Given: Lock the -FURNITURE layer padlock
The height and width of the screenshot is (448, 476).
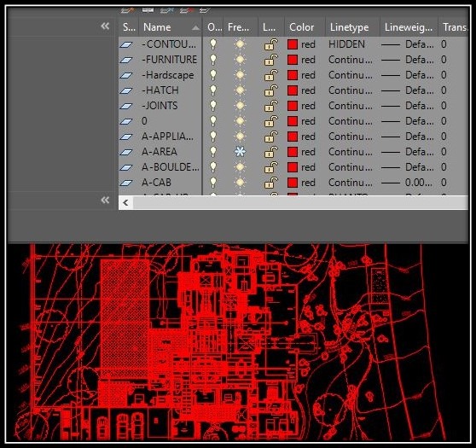Looking at the screenshot, I should pos(270,60).
